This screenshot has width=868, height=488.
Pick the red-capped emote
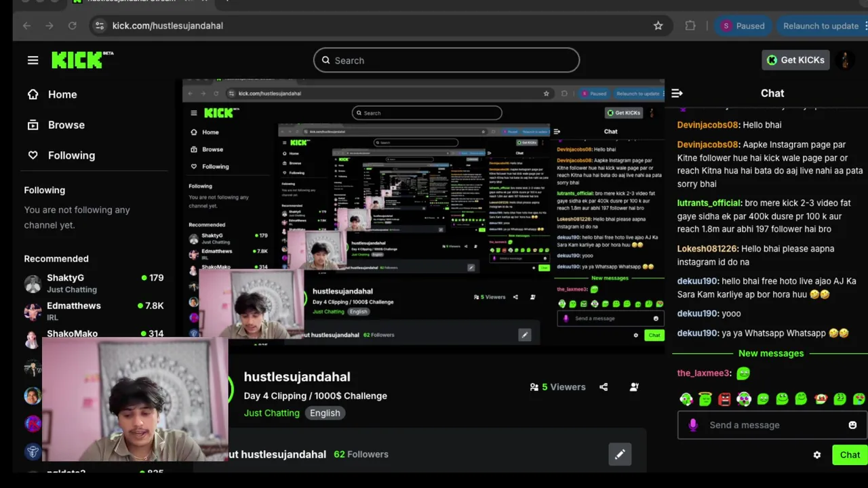coord(821,399)
